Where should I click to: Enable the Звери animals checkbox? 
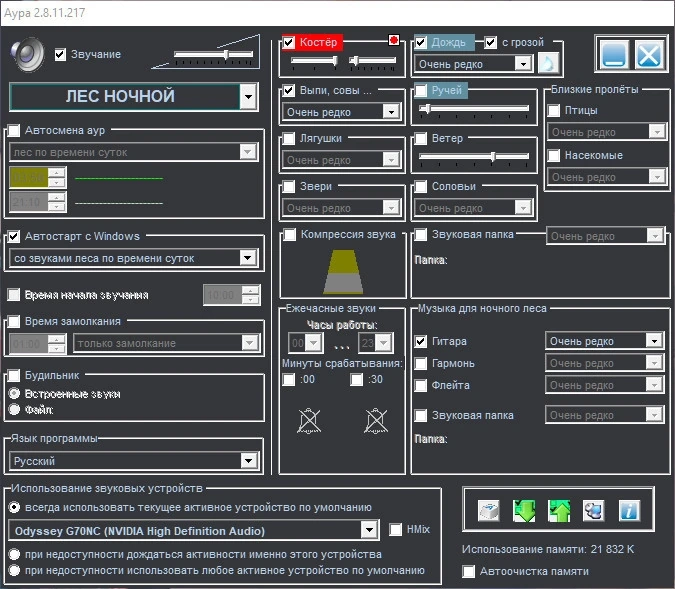point(288,186)
